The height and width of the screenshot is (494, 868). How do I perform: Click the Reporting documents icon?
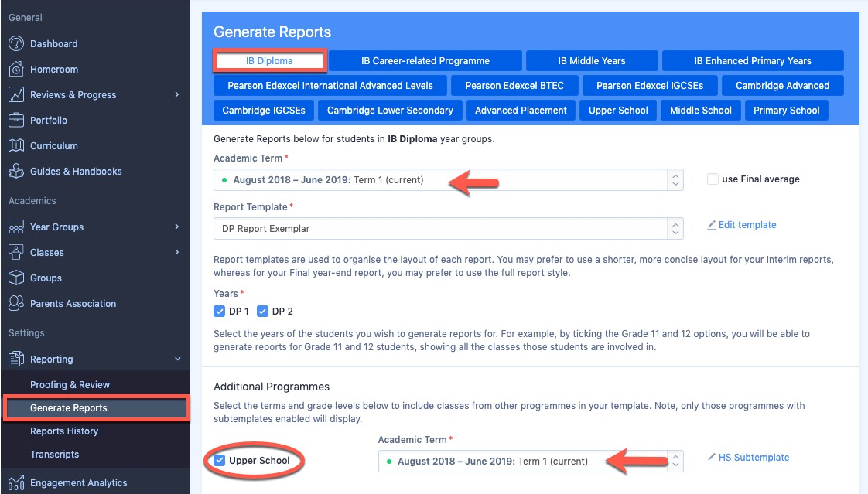[x=16, y=359]
